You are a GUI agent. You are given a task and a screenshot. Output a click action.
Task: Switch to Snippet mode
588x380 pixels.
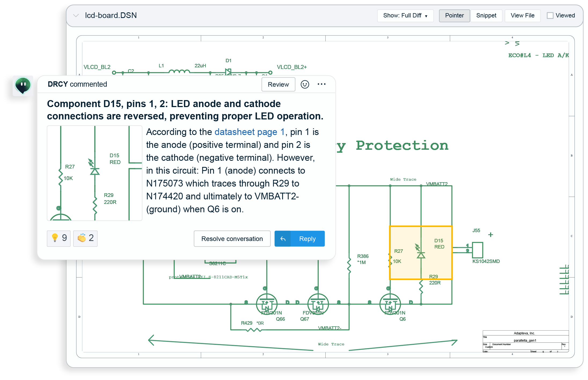[486, 16]
